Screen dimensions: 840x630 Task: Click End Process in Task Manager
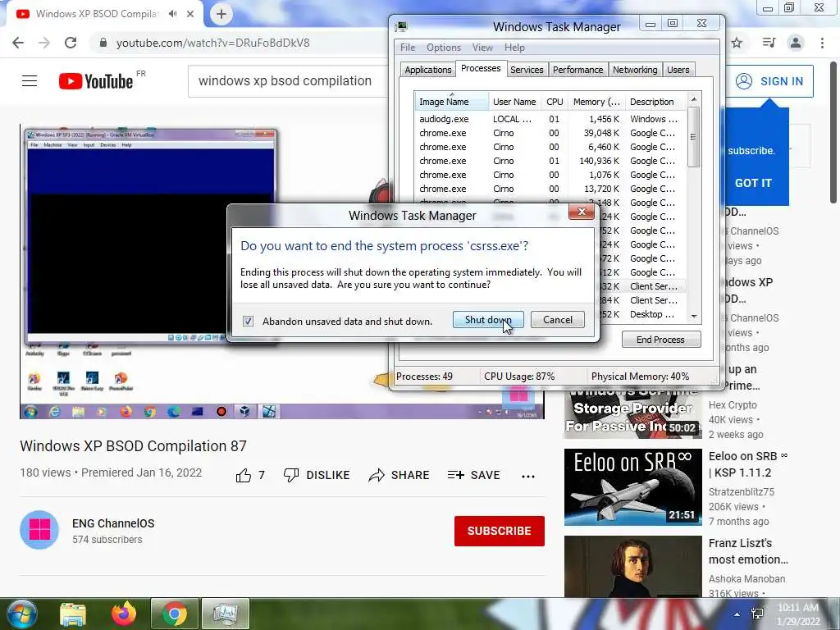[660, 340]
